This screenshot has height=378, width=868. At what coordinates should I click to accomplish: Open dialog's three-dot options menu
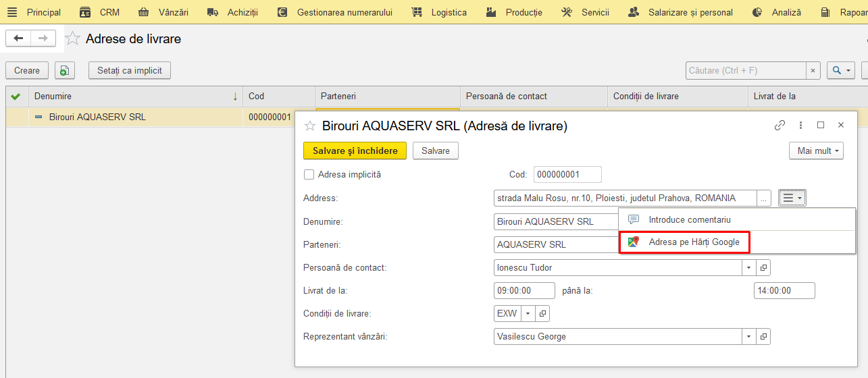[x=800, y=125]
